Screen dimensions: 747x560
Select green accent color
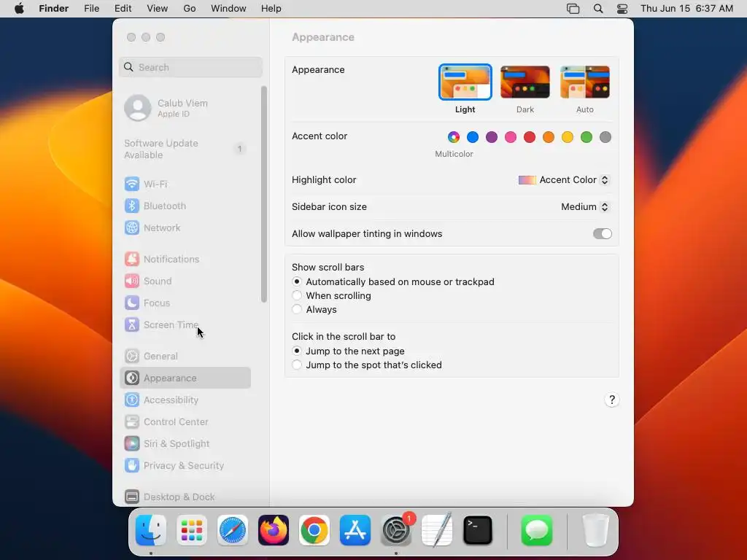587,137
